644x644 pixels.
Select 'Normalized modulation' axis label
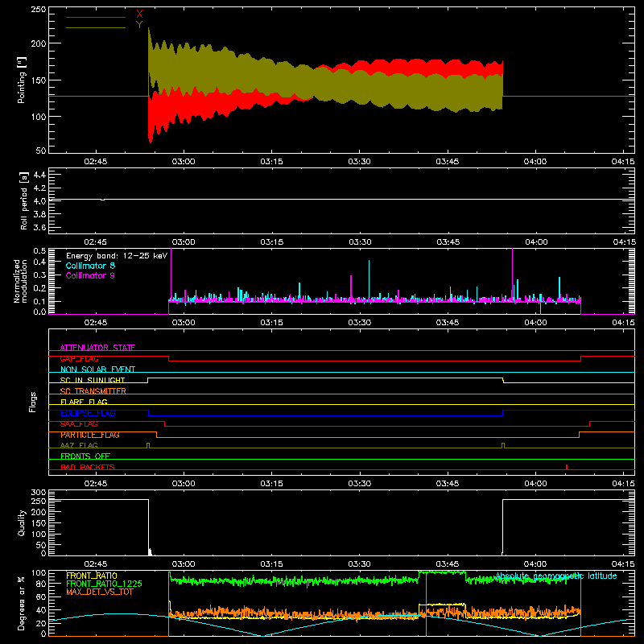tap(20, 281)
